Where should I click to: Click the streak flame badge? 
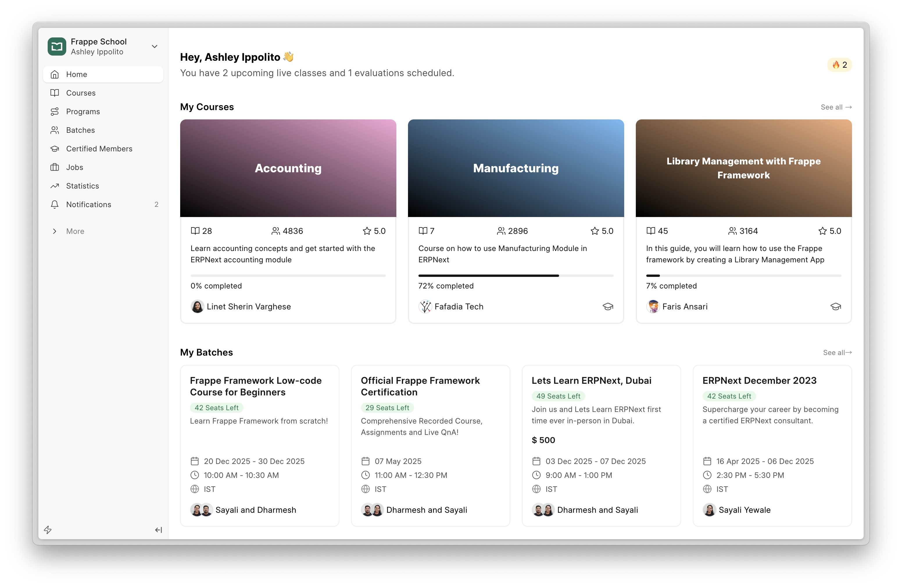840,65
